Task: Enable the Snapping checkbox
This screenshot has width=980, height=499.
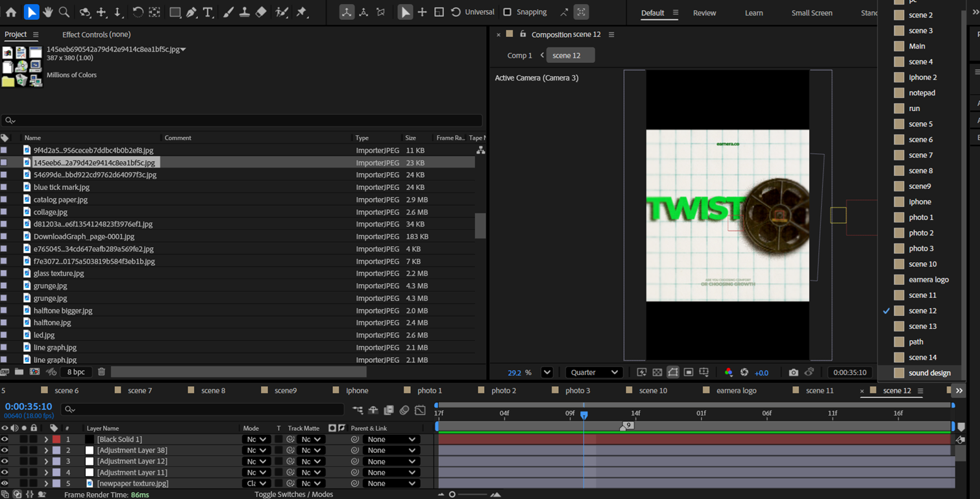Action: click(x=508, y=12)
